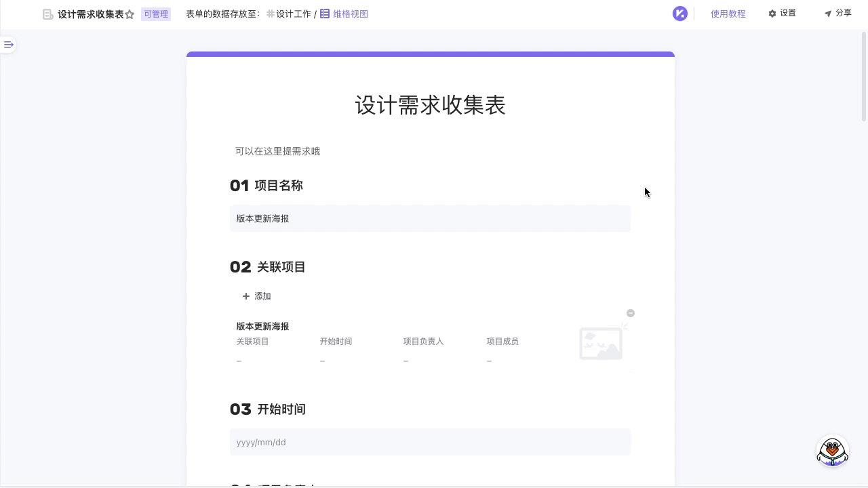
Task: Click the purple round logo icon
Action: click(x=679, y=14)
